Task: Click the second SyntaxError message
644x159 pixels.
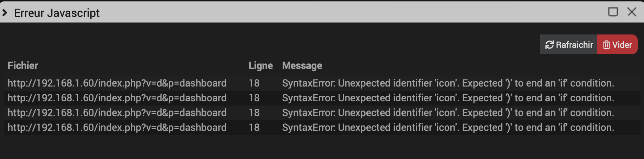Action: point(448,98)
